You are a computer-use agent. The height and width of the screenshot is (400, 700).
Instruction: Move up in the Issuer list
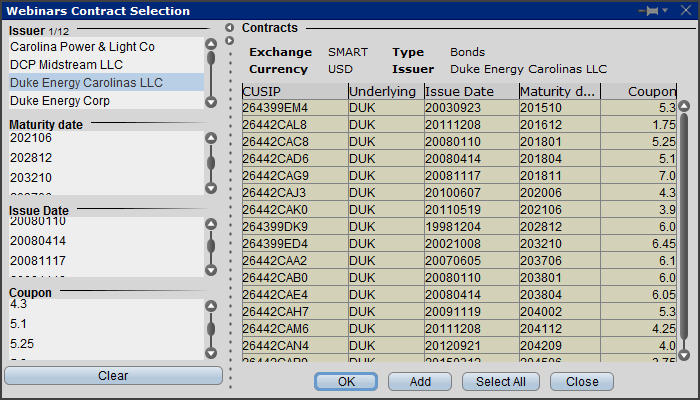pyautogui.click(x=211, y=44)
